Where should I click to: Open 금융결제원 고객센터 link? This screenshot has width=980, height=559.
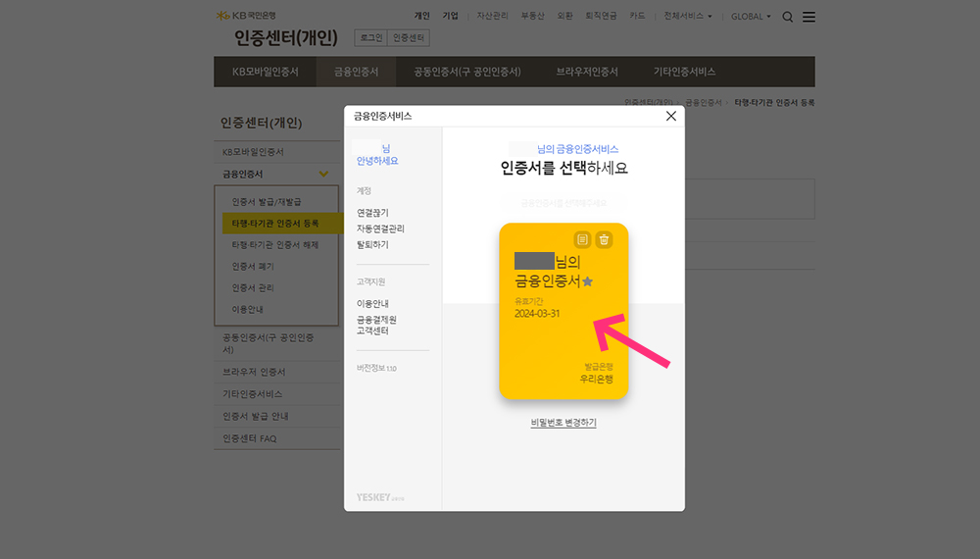tap(376, 326)
